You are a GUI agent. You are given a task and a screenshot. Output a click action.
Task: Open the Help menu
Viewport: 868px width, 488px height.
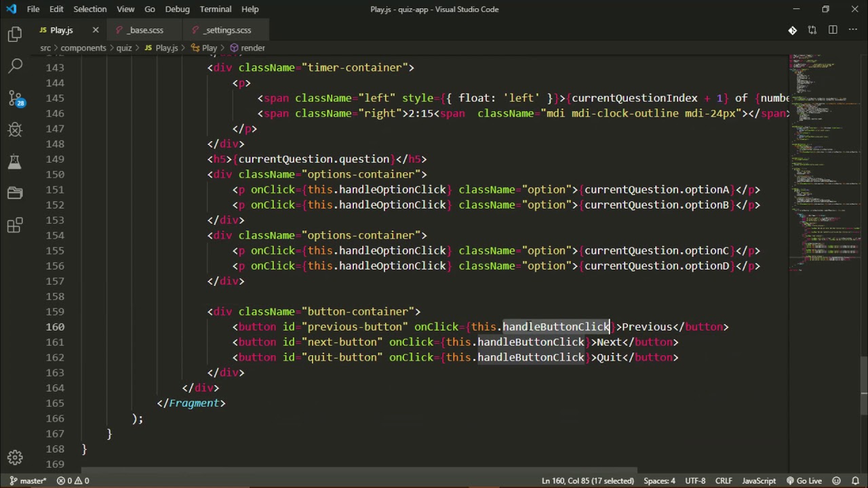(x=250, y=9)
